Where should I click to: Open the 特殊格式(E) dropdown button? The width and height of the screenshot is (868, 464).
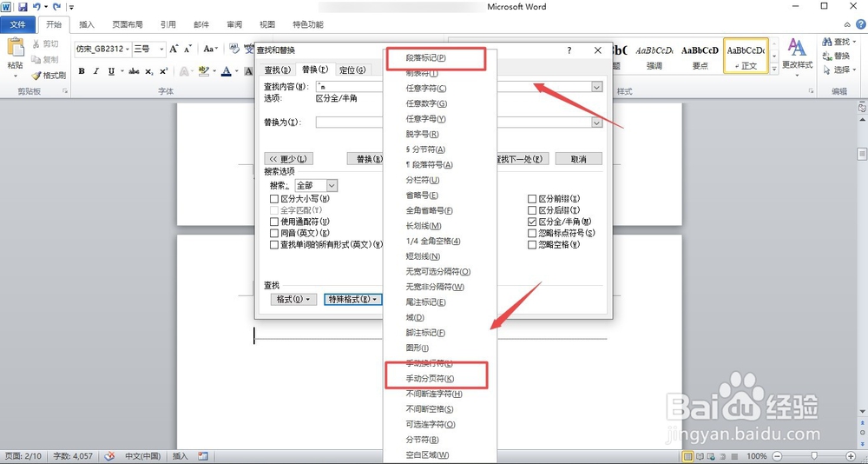(352, 300)
